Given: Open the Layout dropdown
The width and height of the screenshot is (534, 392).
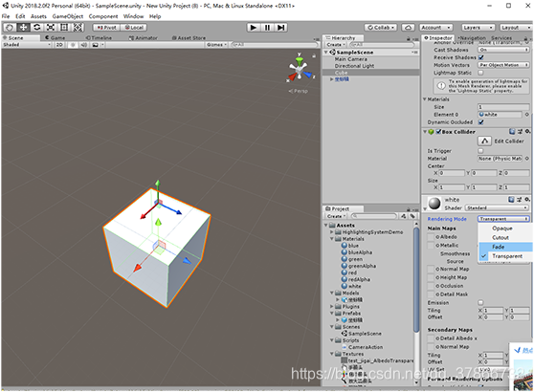Looking at the screenshot, I should click(x=516, y=28).
